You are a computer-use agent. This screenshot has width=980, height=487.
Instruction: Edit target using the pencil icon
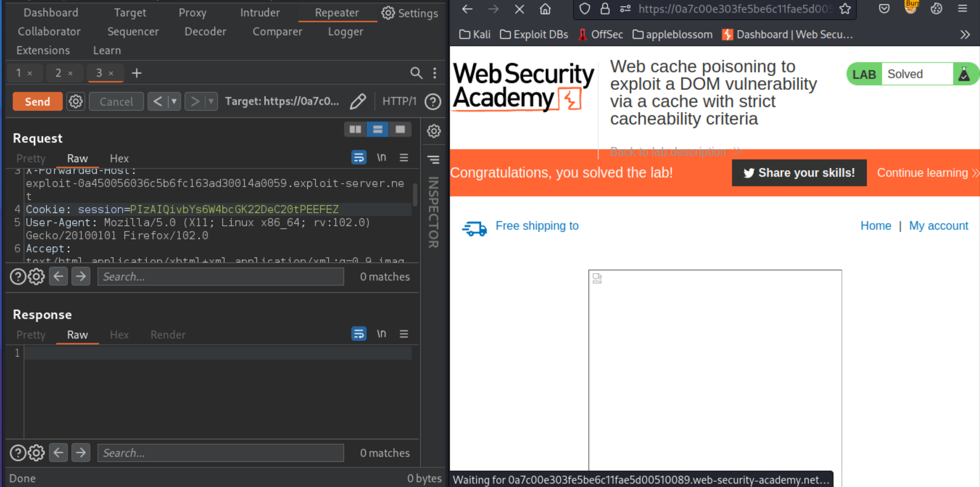pyautogui.click(x=358, y=101)
